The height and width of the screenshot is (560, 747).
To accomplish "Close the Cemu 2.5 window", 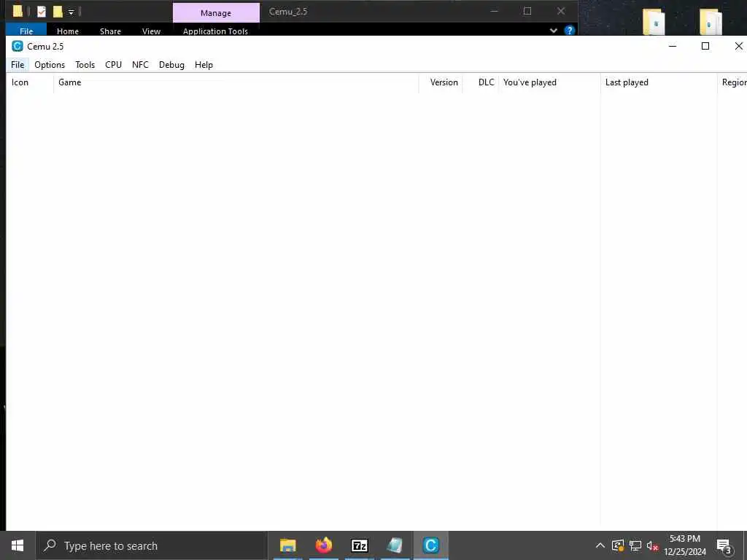I will (x=738, y=46).
